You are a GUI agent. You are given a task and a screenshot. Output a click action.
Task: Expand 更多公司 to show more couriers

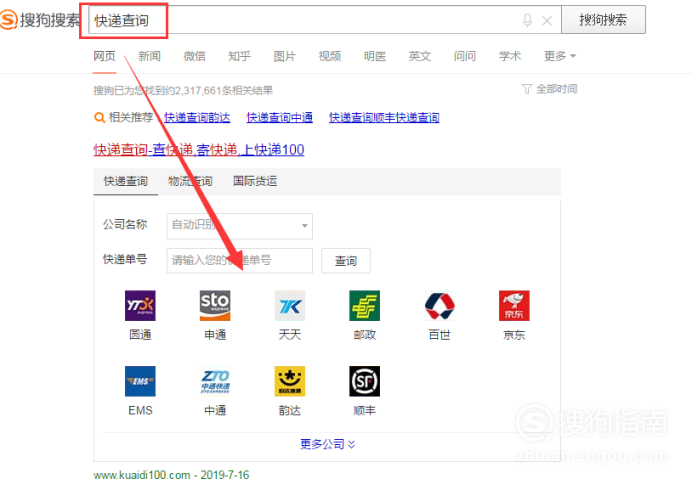[x=327, y=444]
